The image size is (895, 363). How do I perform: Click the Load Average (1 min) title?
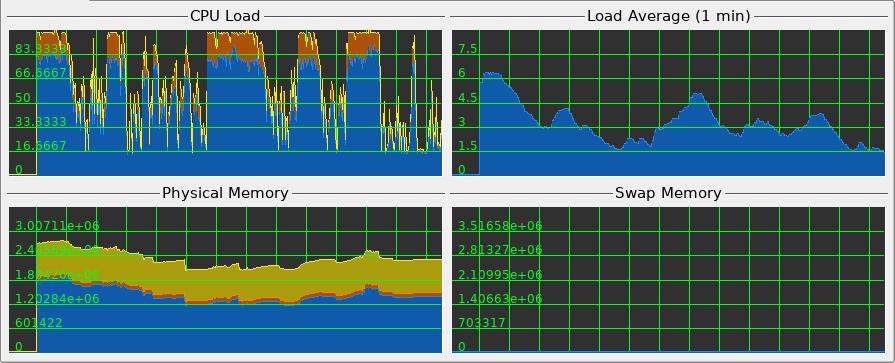668,16
